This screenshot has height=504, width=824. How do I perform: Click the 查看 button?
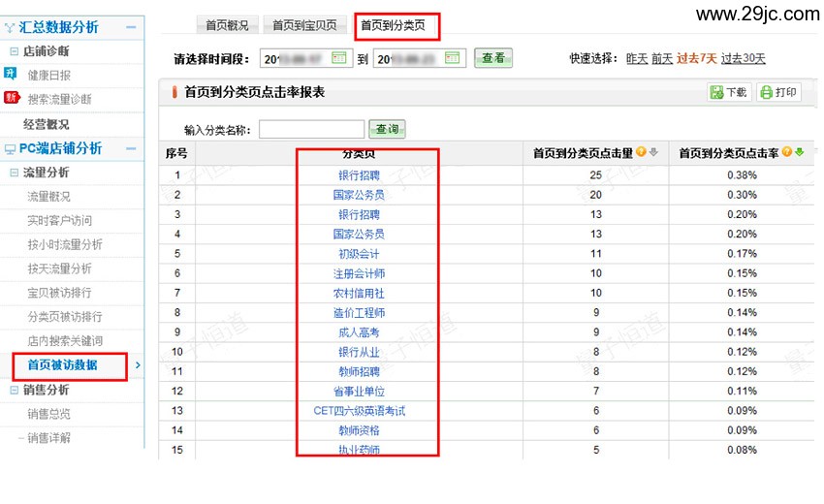coord(492,58)
